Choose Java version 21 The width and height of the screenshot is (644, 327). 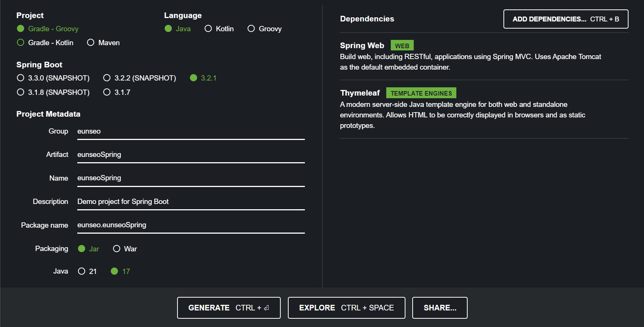point(87,271)
